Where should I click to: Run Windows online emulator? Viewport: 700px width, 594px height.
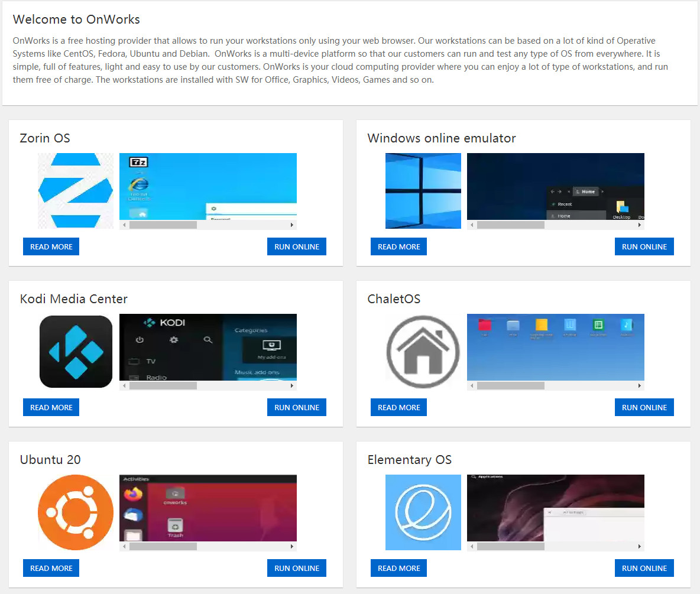[x=644, y=246]
